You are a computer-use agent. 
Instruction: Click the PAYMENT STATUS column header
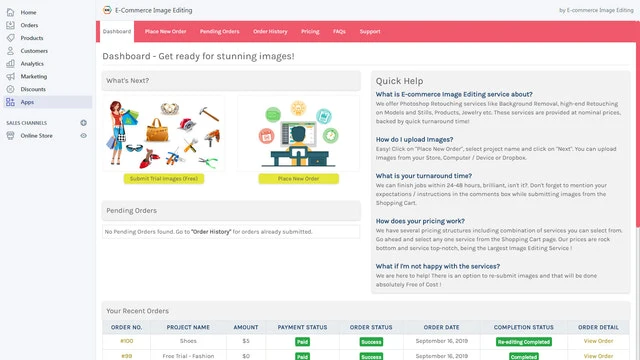(302, 327)
